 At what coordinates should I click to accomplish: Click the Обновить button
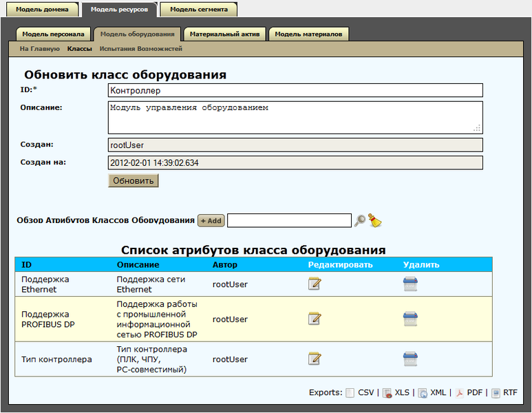pos(134,180)
